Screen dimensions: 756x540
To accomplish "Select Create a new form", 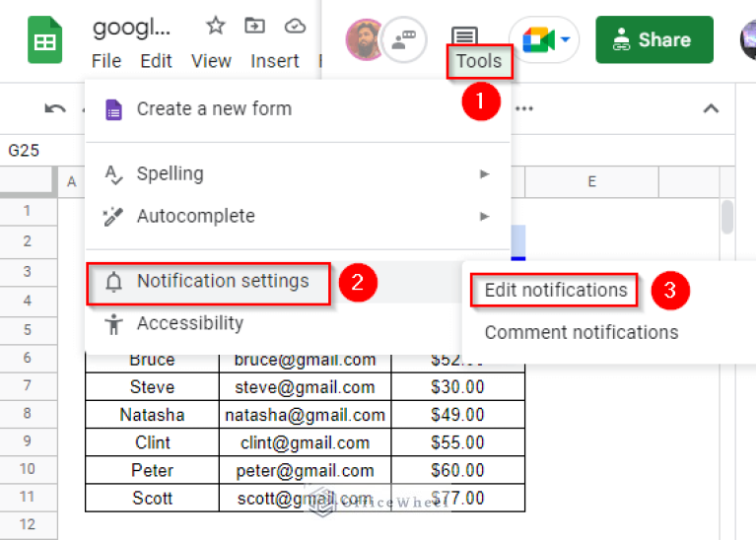I will pyautogui.click(x=214, y=108).
